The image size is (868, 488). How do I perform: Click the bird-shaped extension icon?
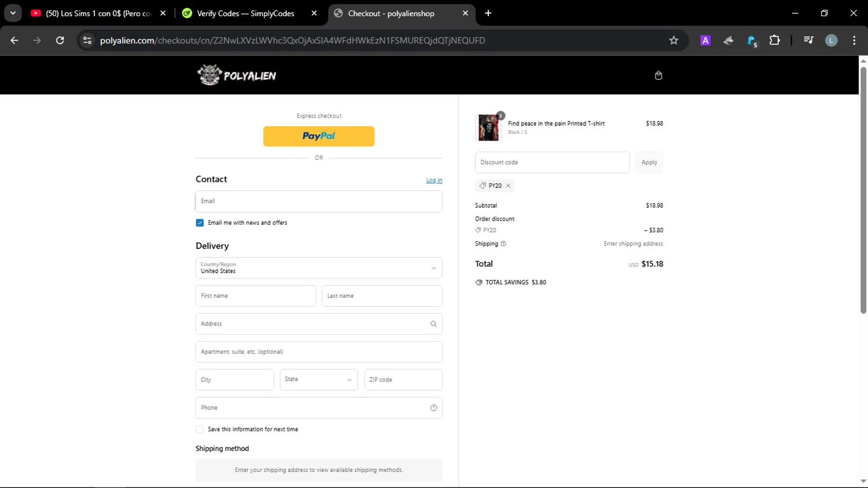728,41
